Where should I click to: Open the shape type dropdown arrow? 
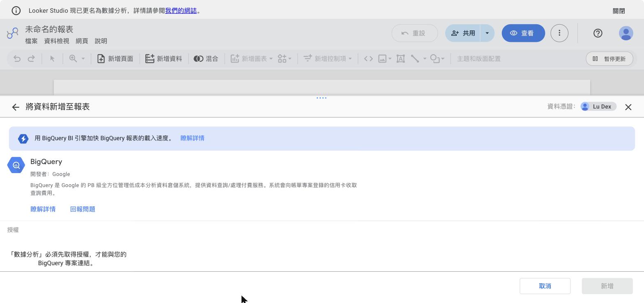click(x=443, y=59)
